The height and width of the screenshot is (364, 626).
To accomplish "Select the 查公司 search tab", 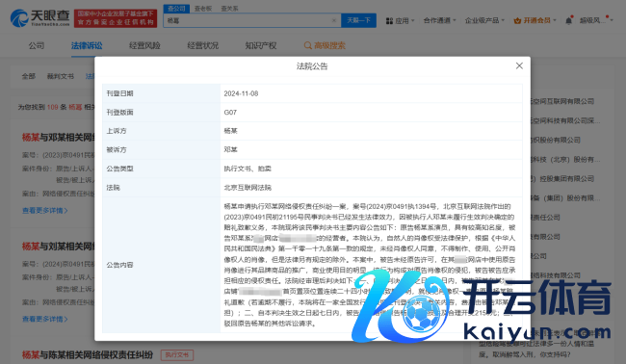I will [x=176, y=9].
